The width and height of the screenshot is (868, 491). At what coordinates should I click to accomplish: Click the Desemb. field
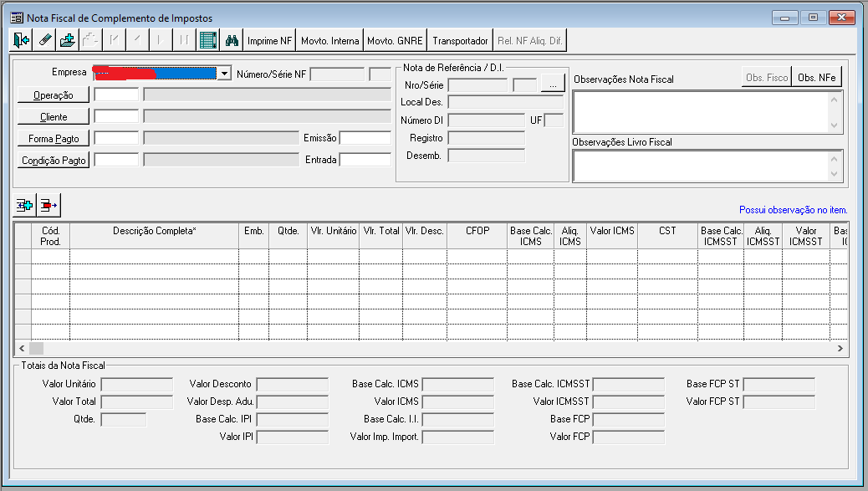[486, 156]
